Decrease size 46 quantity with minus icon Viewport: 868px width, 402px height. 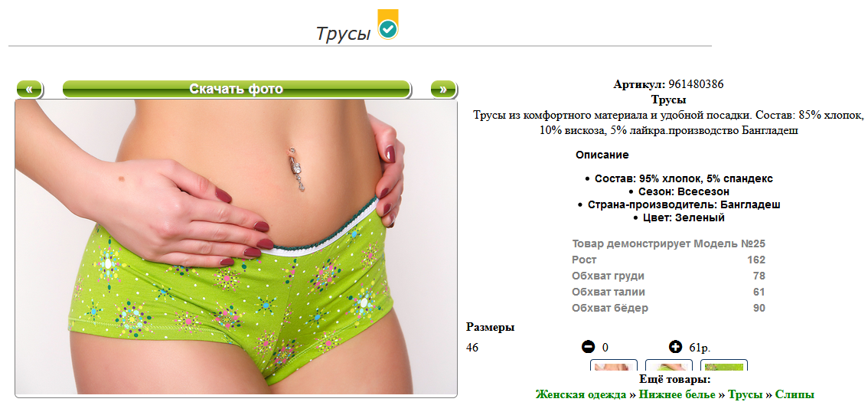point(588,347)
